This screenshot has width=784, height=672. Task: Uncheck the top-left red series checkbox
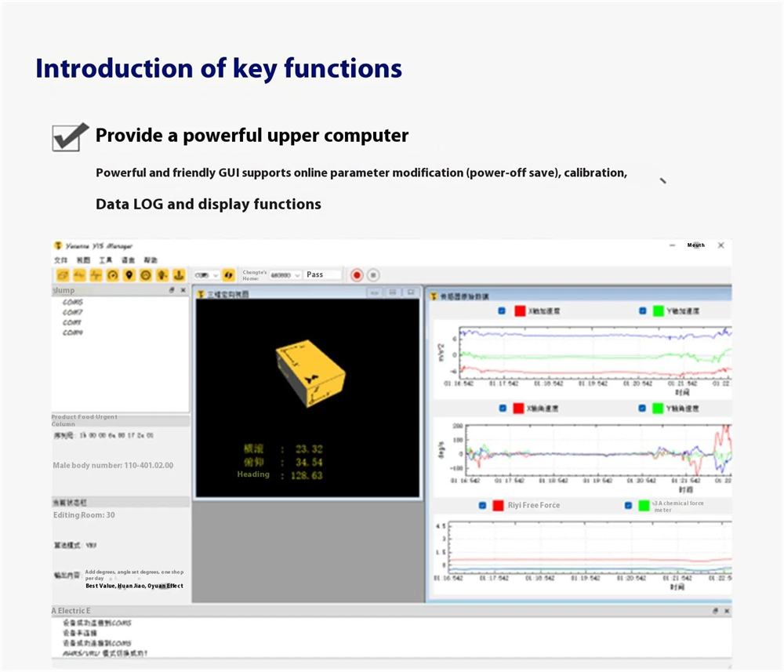[x=502, y=311]
